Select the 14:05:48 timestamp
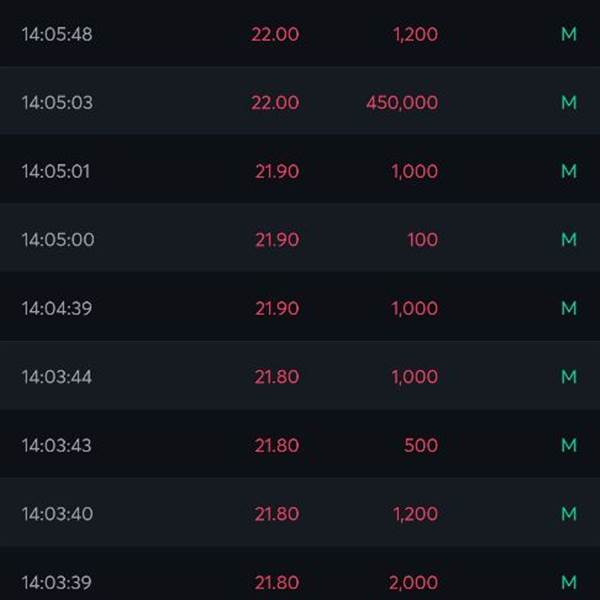 click(x=57, y=34)
